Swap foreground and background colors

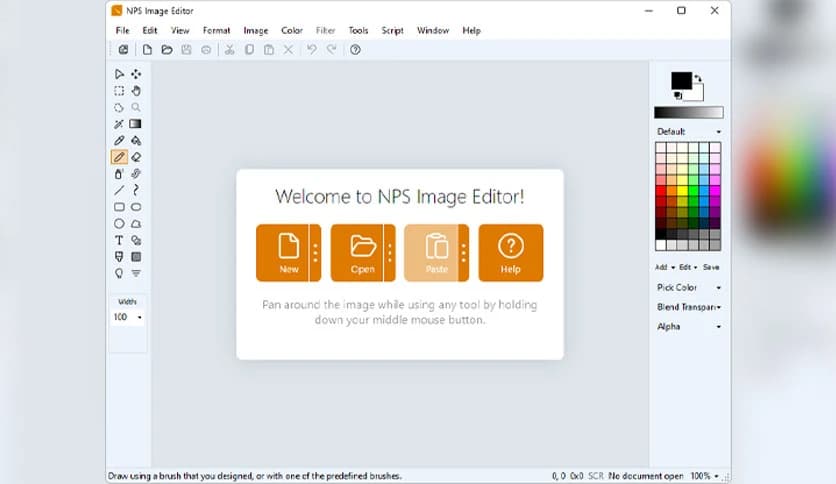click(698, 78)
